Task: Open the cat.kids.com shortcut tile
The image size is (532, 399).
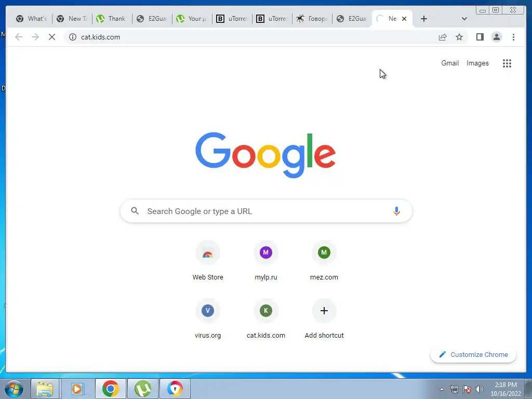Action: [266, 320]
